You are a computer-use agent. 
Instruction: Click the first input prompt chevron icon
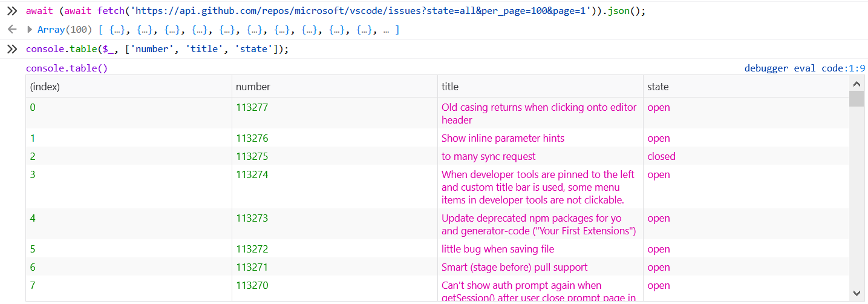pos(11,12)
